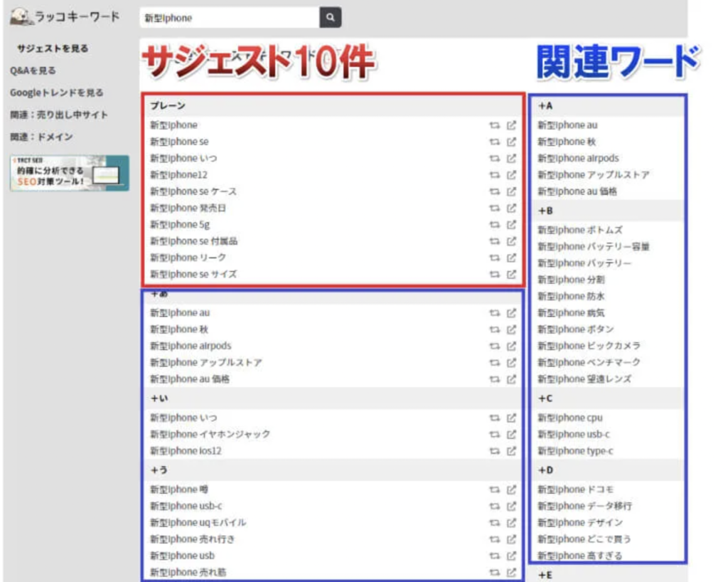Click 新型iphone type-c in related words
The width and height of the screenshot is (728, 582).
575,451
